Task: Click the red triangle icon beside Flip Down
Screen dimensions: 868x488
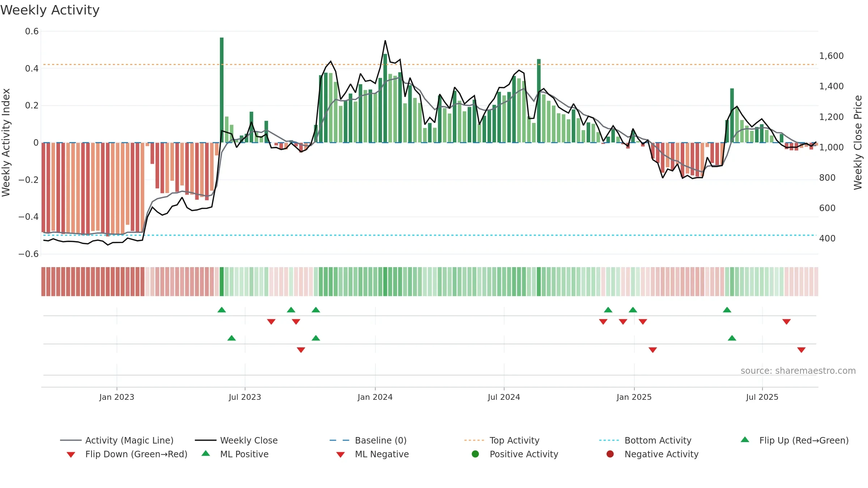Action: click(71, 455)
